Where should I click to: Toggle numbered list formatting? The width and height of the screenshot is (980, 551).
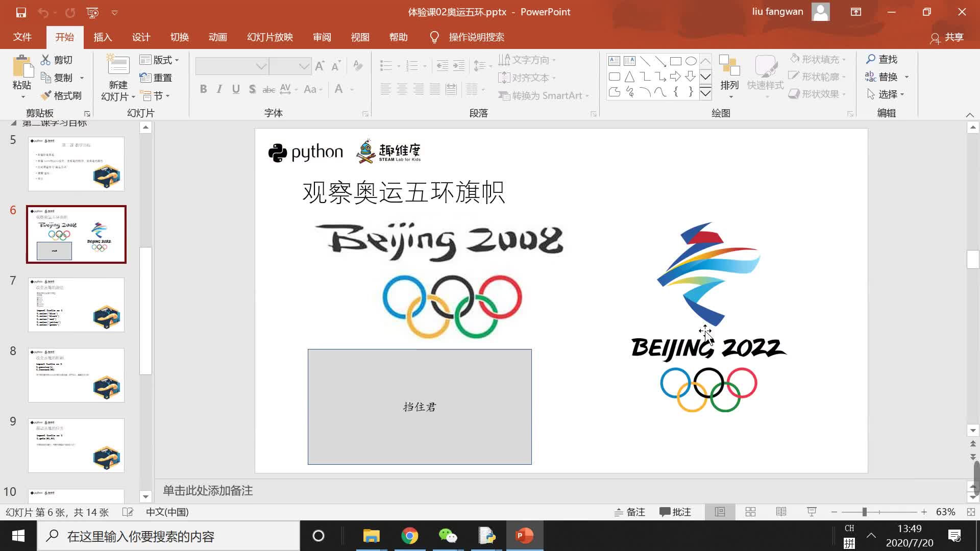412,66
